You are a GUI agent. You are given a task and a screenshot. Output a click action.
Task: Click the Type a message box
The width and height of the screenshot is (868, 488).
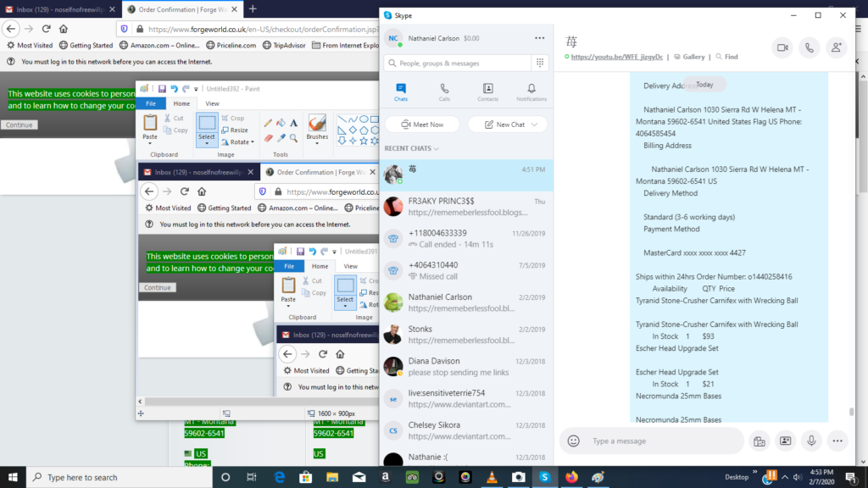[x=651, y=441]
